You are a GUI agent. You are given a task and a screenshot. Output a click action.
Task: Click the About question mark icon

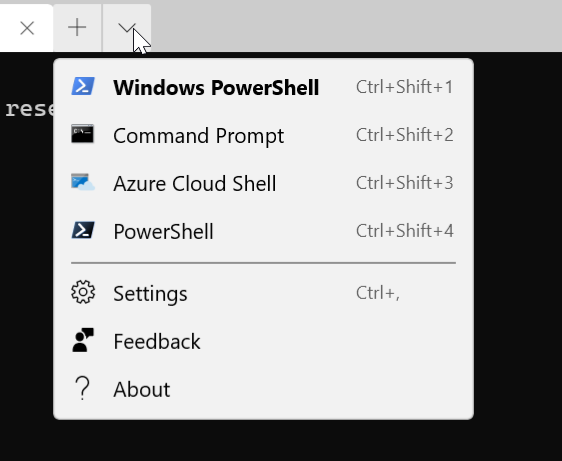(x=83, y=388)
